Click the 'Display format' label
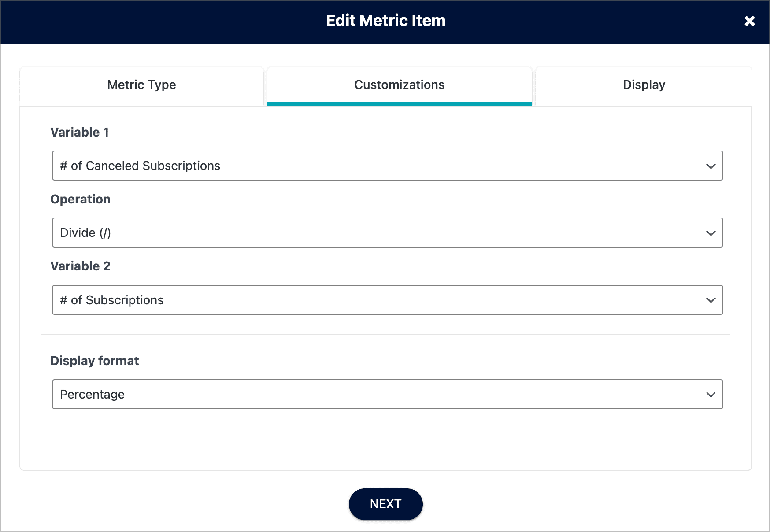The image size is (770, 532). pos(95,361)
